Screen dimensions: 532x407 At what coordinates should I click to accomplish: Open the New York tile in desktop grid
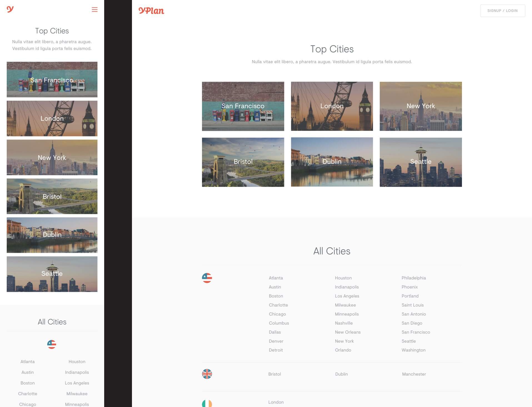pyautogui.click(x=421, y=106)
